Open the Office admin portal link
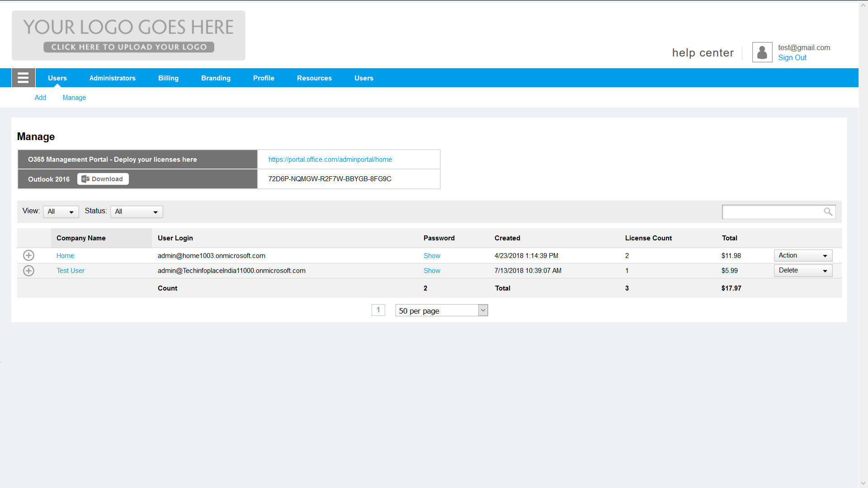Viewport: 868px width, 488px height. click(330, 160)
